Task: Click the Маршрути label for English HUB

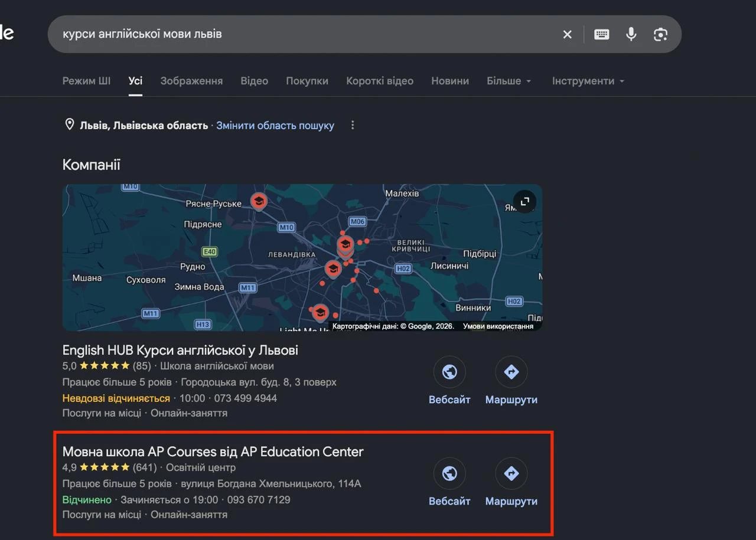Action: pos(511,400)
